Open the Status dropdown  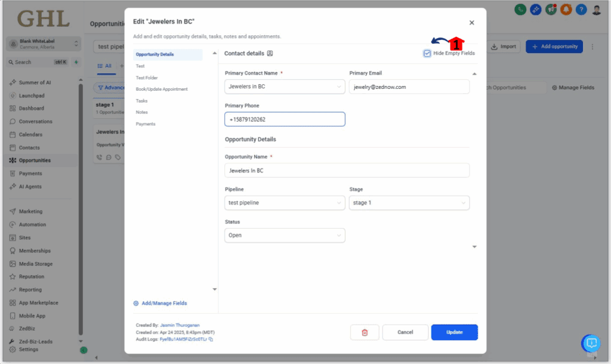tap(285, 235)
